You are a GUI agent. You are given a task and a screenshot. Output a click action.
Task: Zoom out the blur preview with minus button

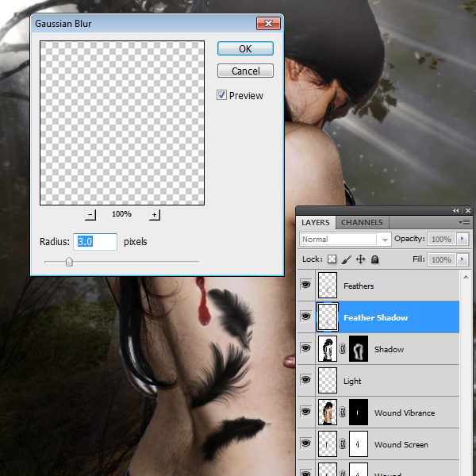pos(90,215)
